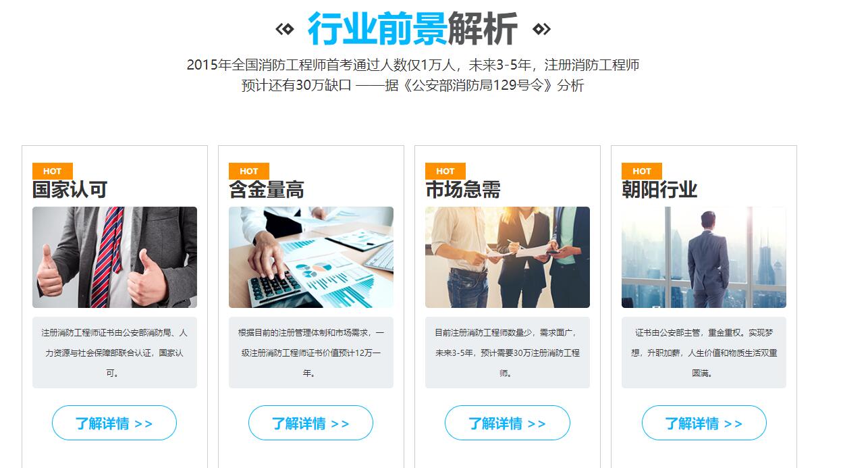This screenshot has width=868, height=468.
Task: Click the HOT badge above 市场急需
Action: click(x=445, y=171)
